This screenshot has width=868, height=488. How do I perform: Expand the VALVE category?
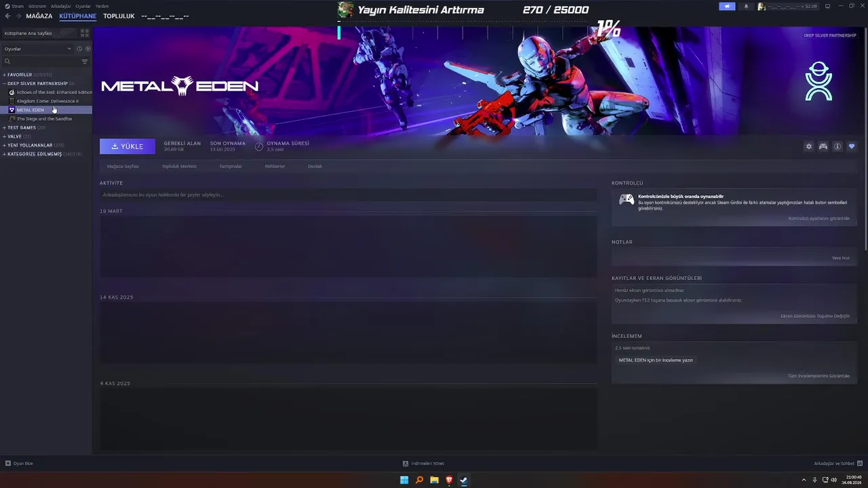click(5, 136)
